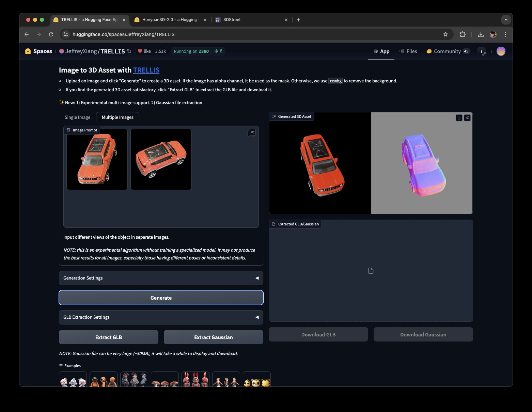Like the TRELLIS space with the heart
This screenshot has width=532, height=412.
click(144, 51)
